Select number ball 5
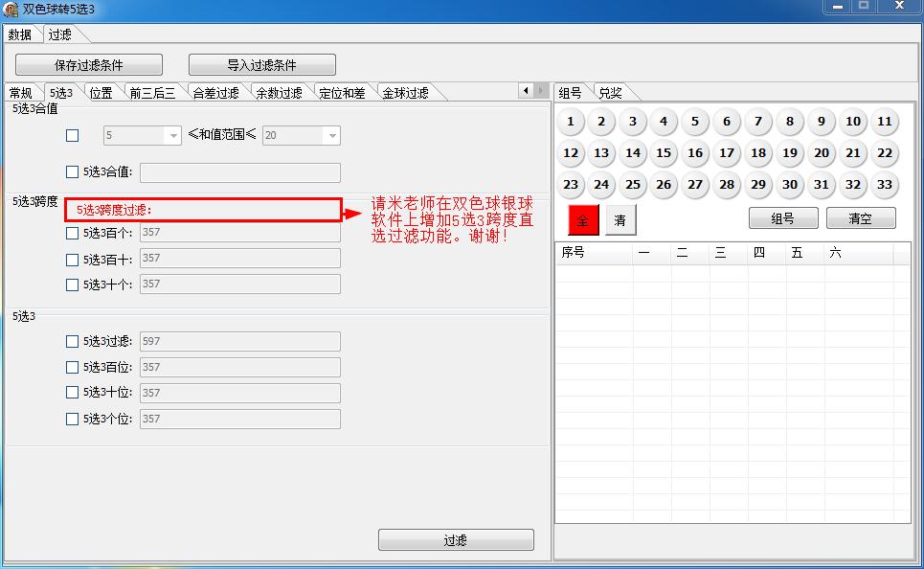This screenshot has height=569, width=924. pos(695,122)
